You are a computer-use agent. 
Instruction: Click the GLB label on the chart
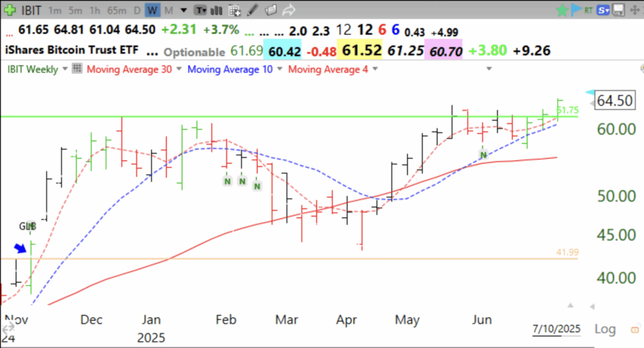point(28,226)
